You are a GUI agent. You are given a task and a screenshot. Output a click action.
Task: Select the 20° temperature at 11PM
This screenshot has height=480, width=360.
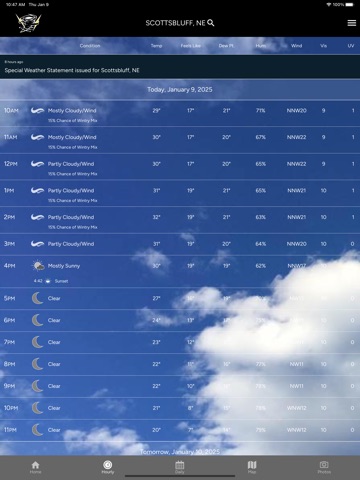[156, 430]
